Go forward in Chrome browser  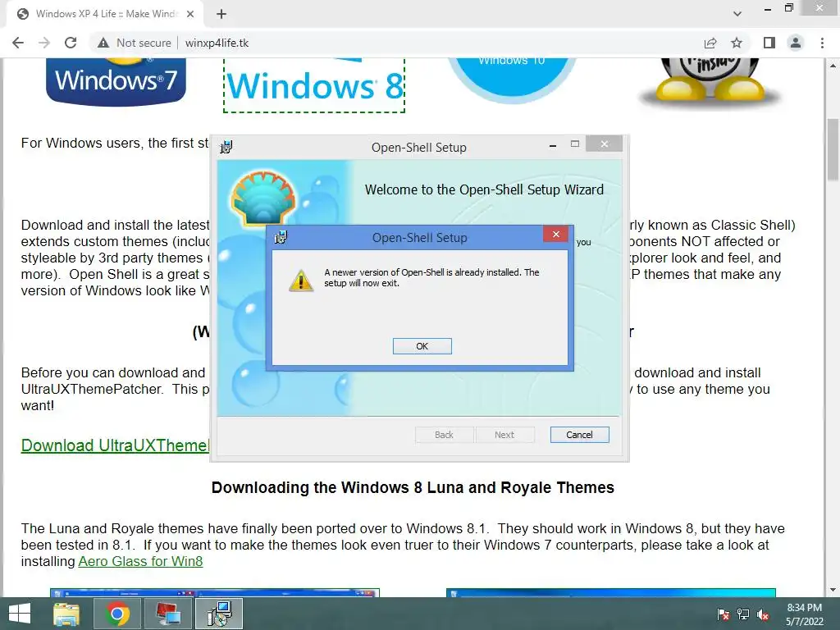coord(44,43)
